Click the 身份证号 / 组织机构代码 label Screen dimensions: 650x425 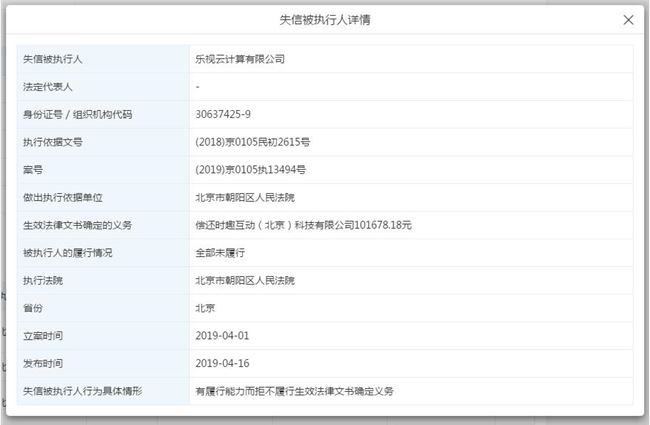coord(78,114)
